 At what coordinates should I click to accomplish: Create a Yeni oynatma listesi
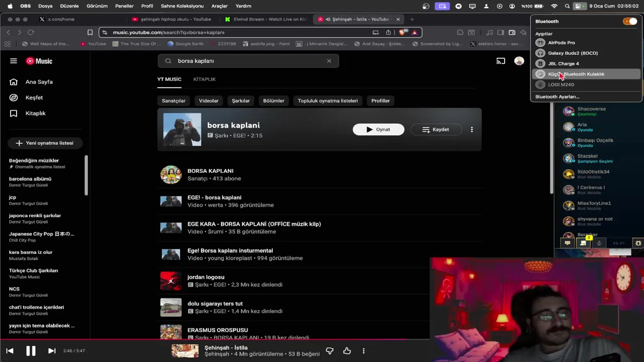tap(45, 143)
